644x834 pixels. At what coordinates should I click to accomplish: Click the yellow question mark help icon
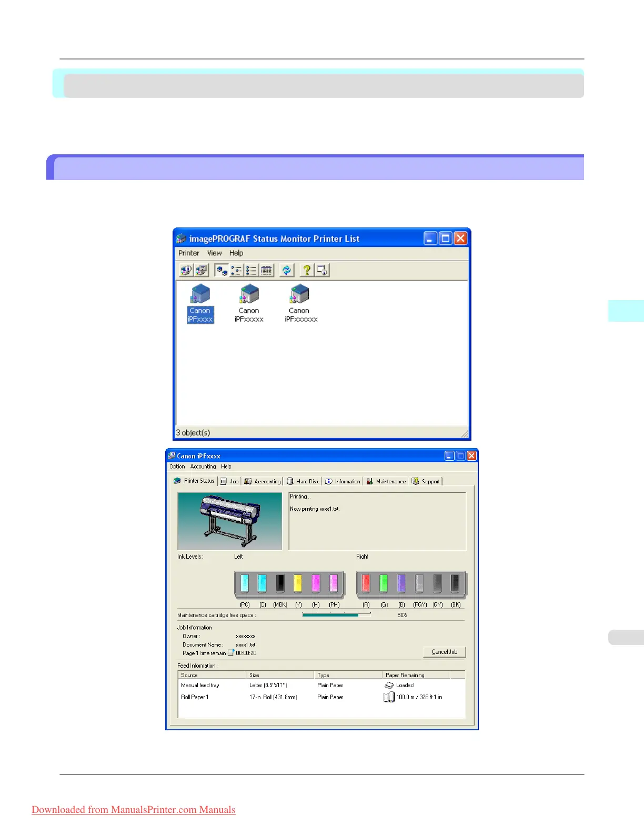307,270
